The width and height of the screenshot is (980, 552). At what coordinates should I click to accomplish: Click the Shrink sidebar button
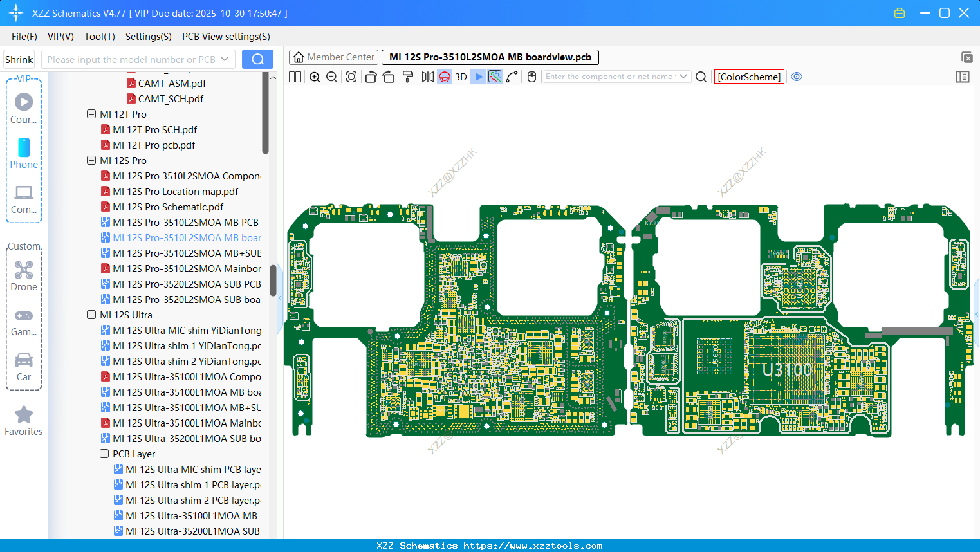point(19,59)
